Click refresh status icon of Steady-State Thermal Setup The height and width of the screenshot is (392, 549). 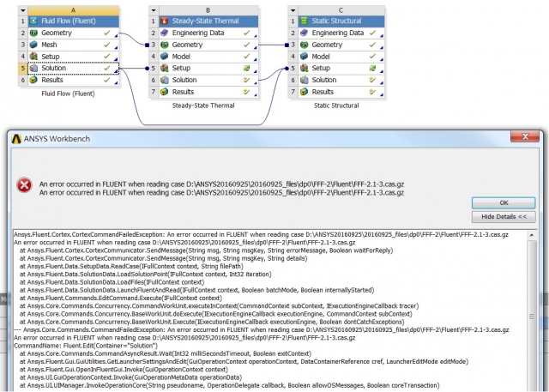[246, 68]
